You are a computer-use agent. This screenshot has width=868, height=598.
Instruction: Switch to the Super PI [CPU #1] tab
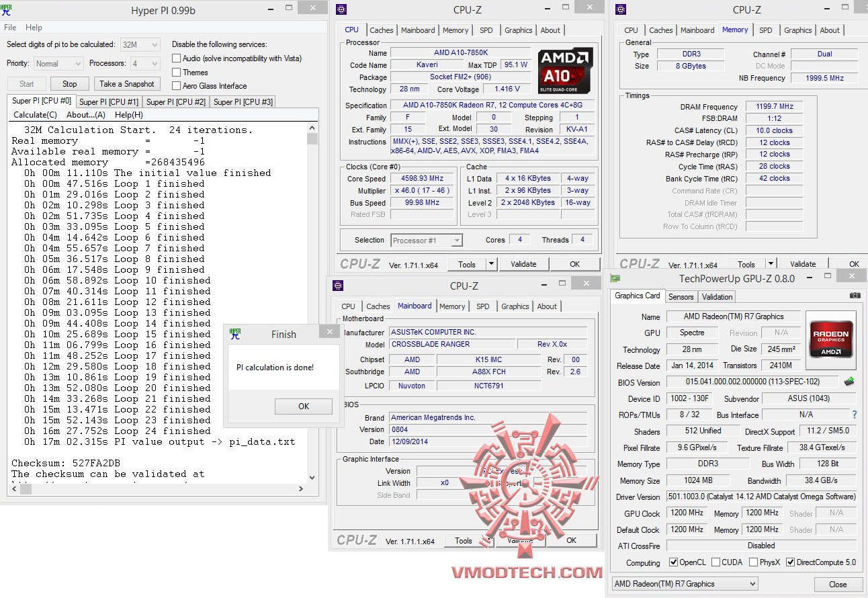[x=109, y=102]
